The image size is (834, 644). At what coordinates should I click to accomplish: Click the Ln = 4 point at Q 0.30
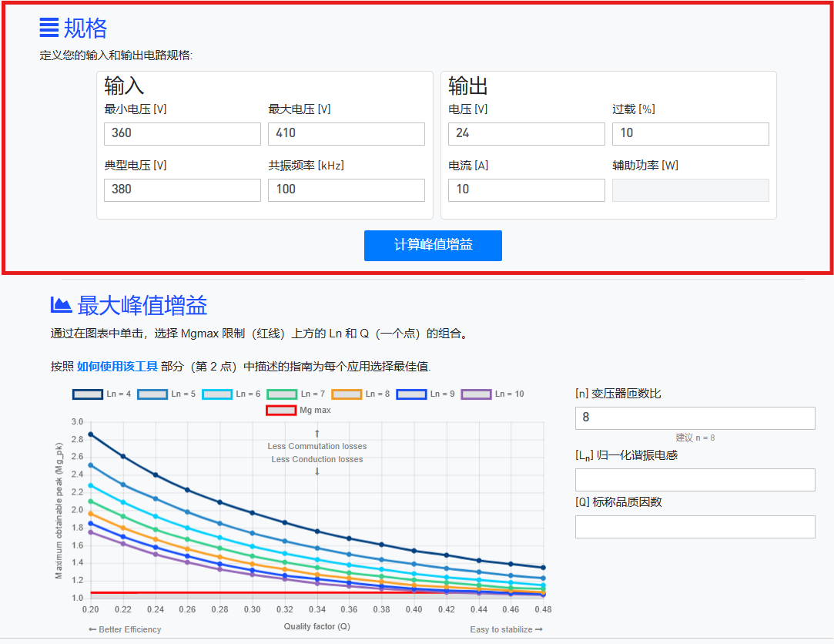coord(252,512)
